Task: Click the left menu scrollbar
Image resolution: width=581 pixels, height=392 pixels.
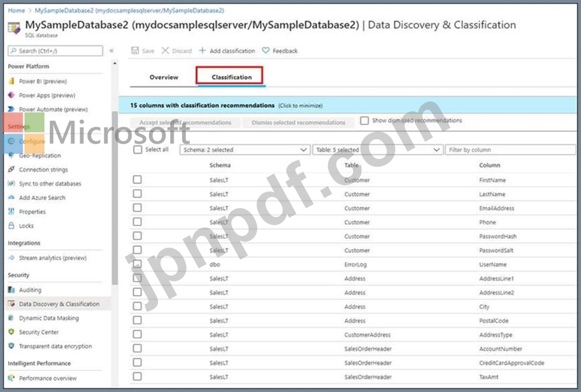Action: 114,198
